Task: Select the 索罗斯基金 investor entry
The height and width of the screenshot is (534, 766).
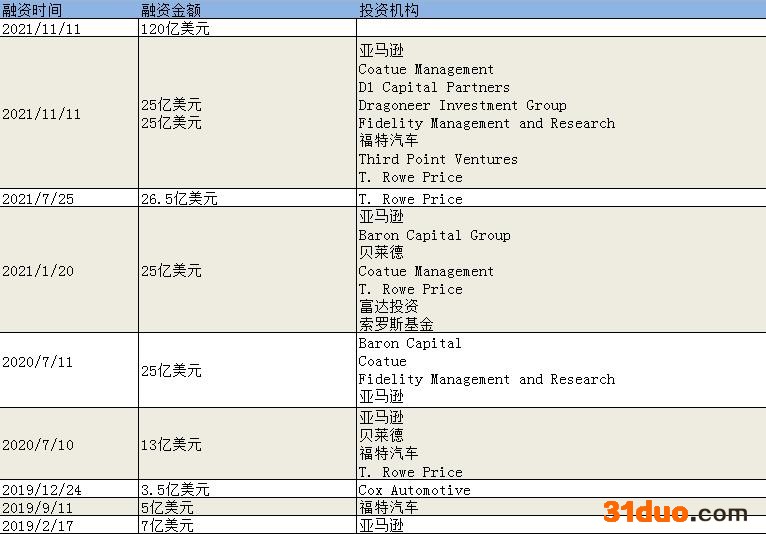Action: tap(396, 325)
